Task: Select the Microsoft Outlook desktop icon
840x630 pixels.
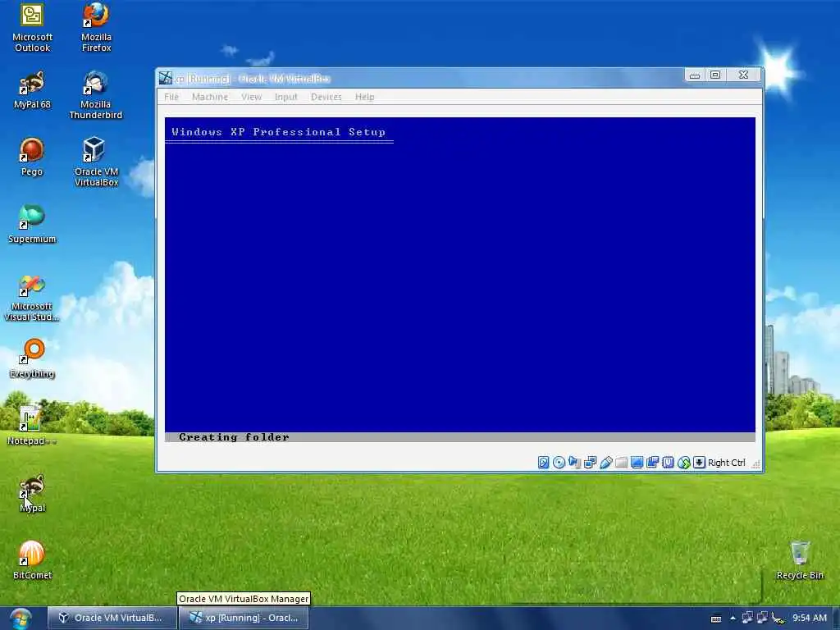Action: [32, 28]
